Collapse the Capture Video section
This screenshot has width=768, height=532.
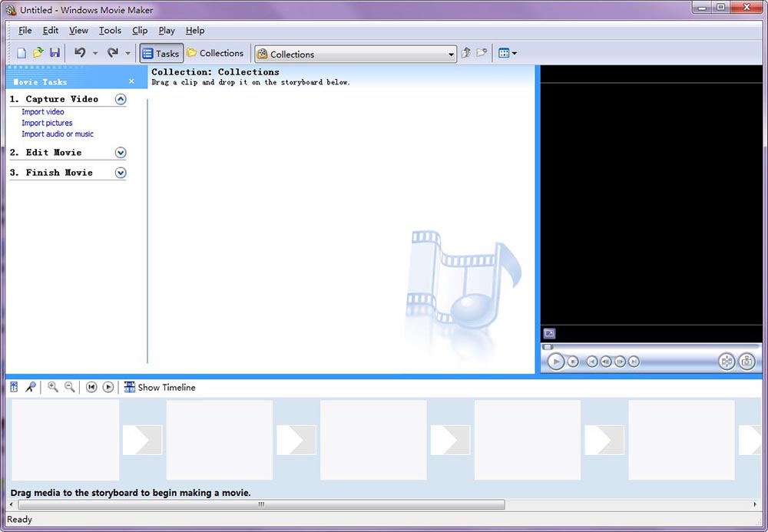point(121,99)
